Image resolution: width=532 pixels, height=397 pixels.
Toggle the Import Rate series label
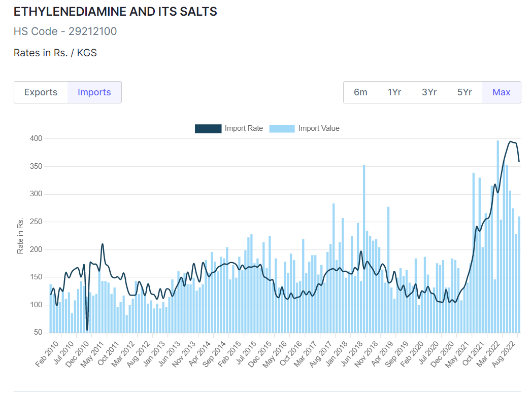tap(244, 129)
